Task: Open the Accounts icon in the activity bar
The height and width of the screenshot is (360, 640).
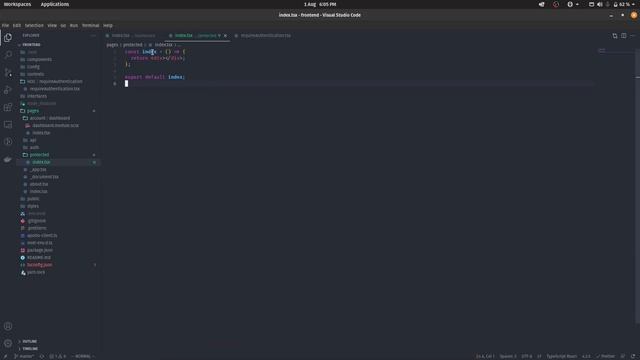Action: coord(8,326)
